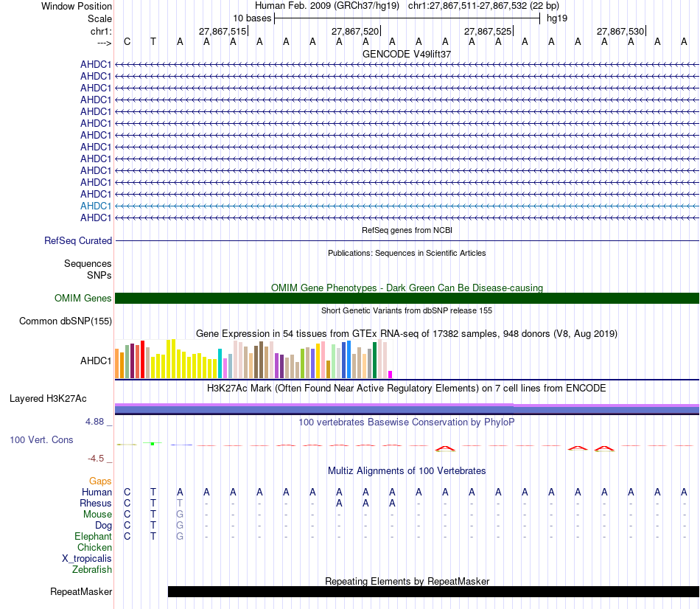Select the Dog alignment row label
The height and width of the screenshot is (609, 700).
point(103,526)
